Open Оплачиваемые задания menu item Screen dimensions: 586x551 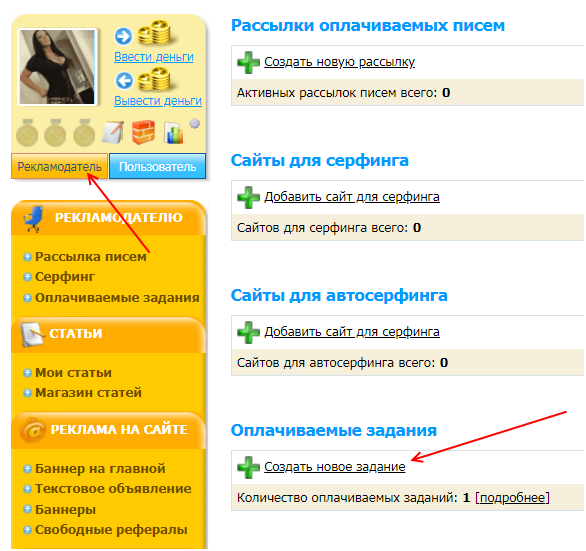[117, 298]
